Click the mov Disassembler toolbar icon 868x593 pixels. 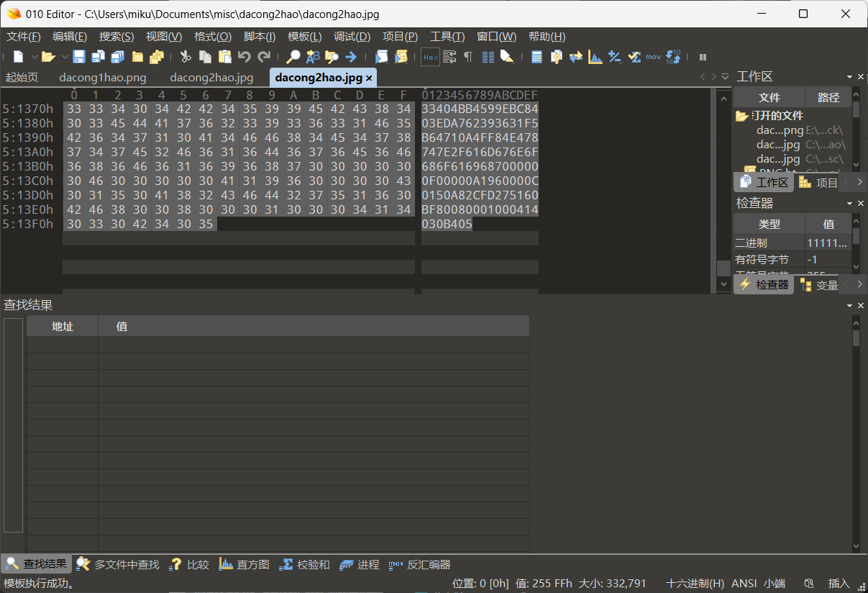tap(653, 57)
